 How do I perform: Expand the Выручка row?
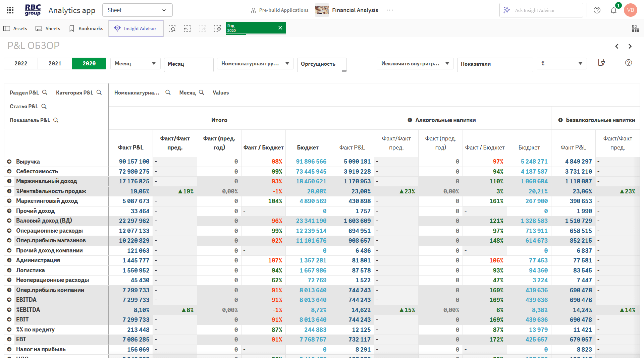pos(9,162)
